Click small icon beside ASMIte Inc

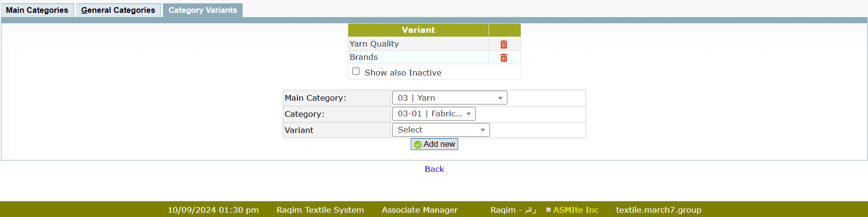tap(548, 210)
